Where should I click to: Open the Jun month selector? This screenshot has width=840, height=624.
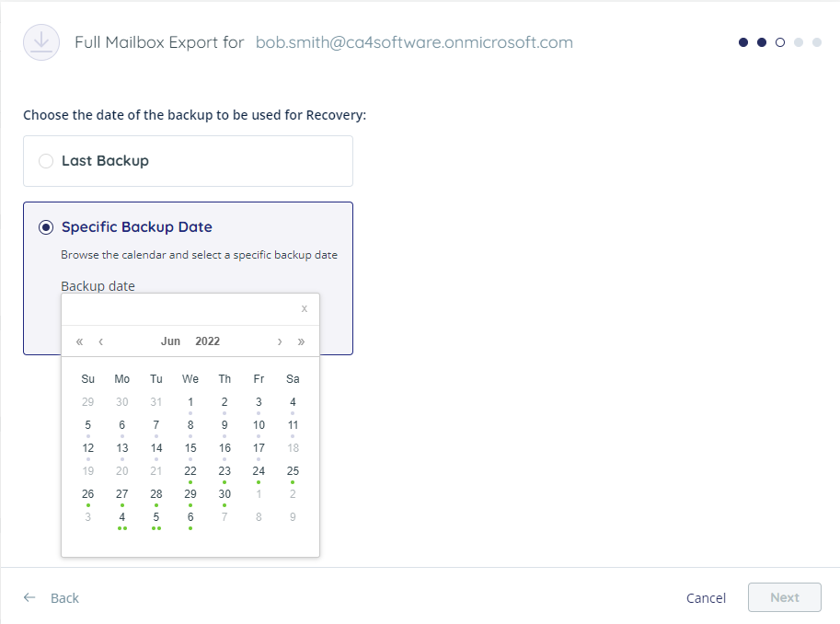[x=171, y=341]
